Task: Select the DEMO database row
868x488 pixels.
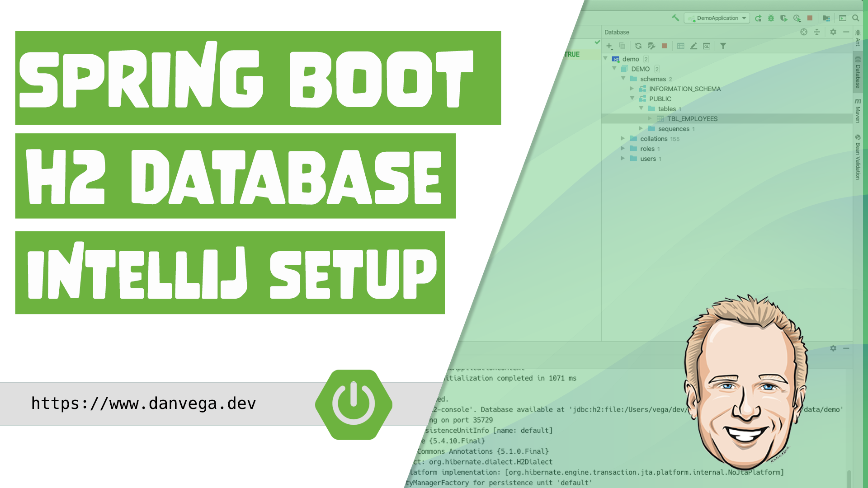Action: click(727, 69)
